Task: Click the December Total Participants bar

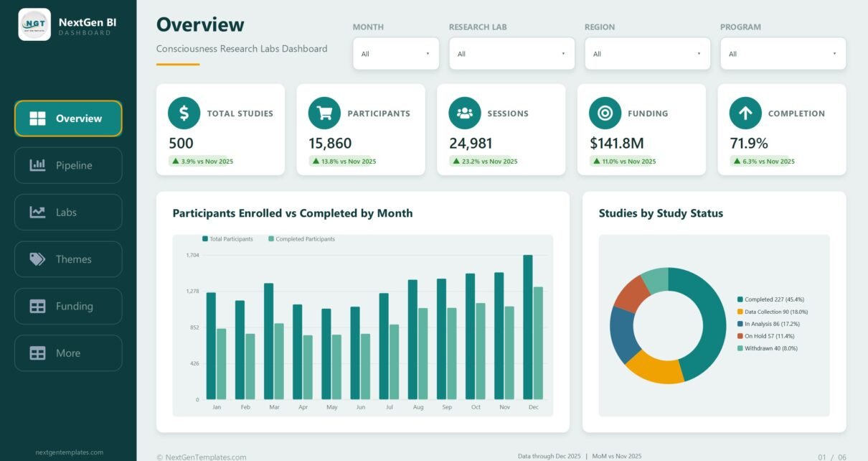Action: click(x=528, y=327)
